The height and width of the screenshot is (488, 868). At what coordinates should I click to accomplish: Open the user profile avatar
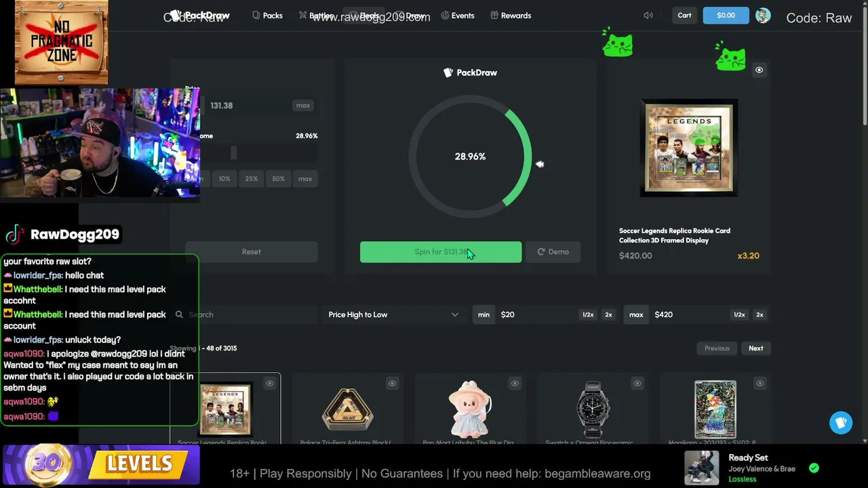763,16
